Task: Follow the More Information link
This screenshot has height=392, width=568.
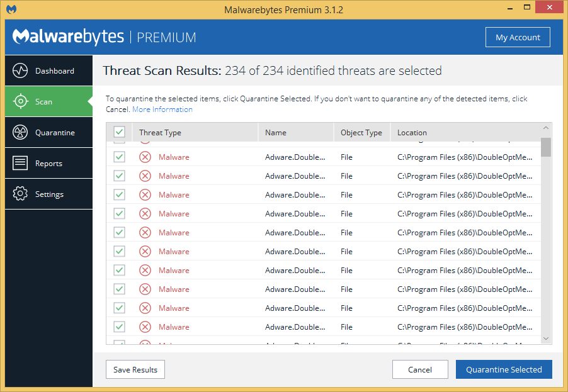Action: (x=162, y=109)
